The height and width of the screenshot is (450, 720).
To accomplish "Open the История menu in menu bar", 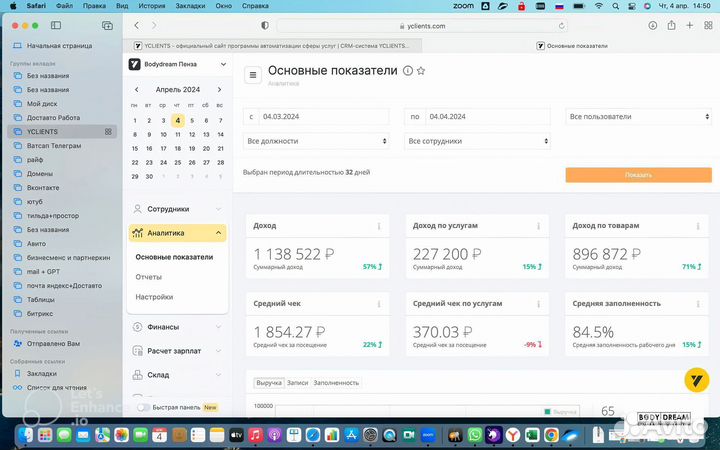I will click(x=152, y=6).
